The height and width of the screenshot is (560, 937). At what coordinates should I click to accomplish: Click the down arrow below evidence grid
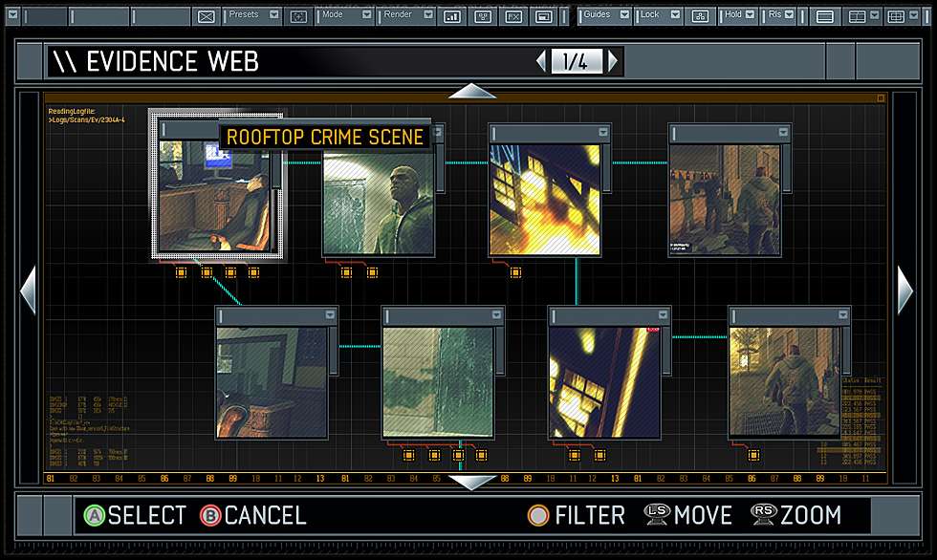472,482
